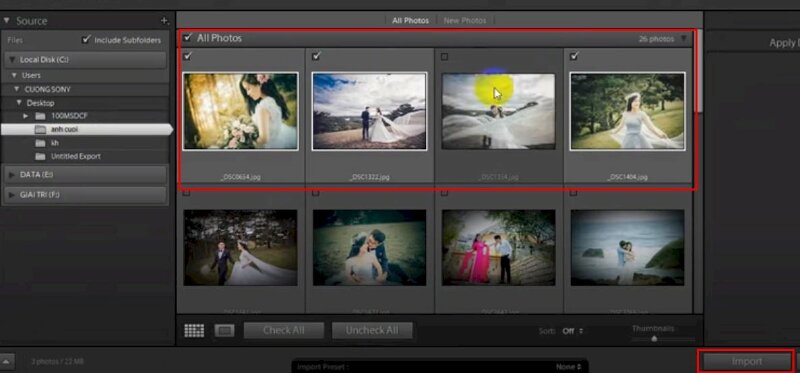Switch to loupe view icon
This screenshot has height=373, width=800.
(x=224, y=331)
